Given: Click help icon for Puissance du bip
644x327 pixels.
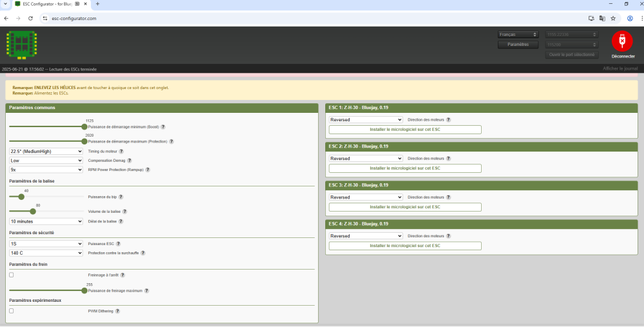Looking at the screenshot, I should (120, 197).
